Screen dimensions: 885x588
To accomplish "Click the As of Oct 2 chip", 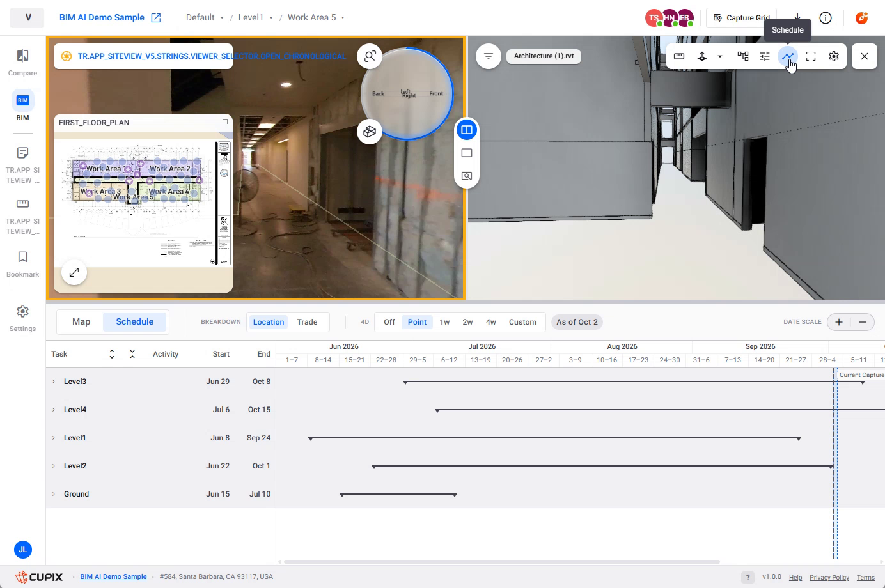I will (577, 322).
